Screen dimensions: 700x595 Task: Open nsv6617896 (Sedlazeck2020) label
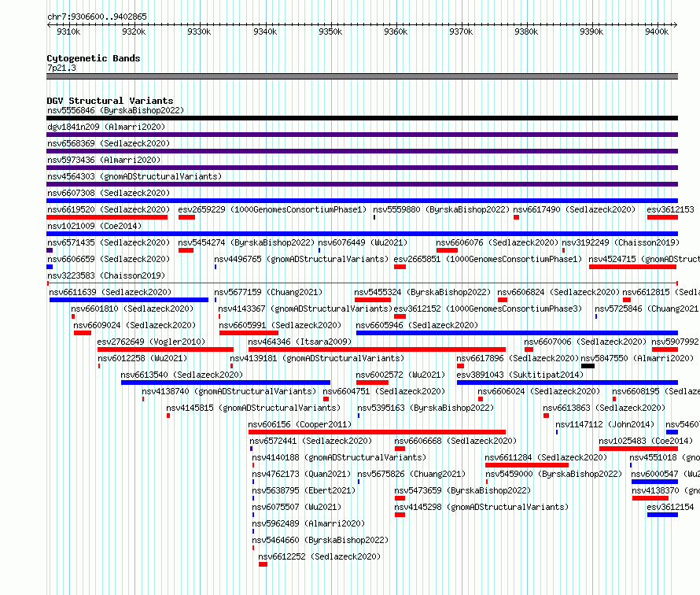click(x=518, y=358)
